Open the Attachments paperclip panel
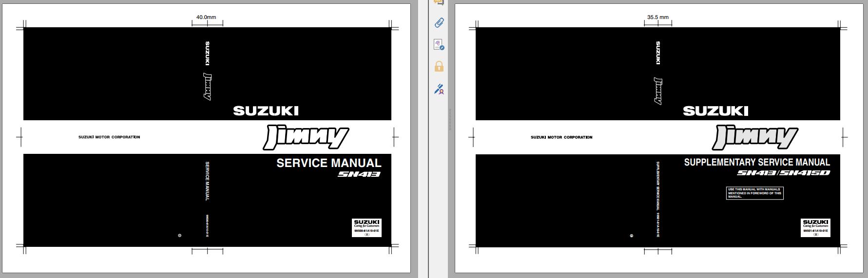 click(x=439, y=23)
